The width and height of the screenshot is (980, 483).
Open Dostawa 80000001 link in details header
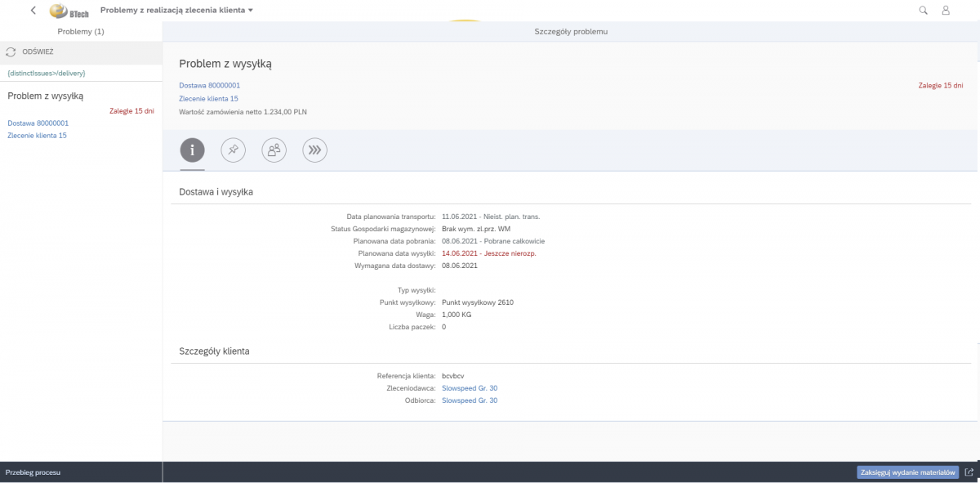click(x=209, y=85)
